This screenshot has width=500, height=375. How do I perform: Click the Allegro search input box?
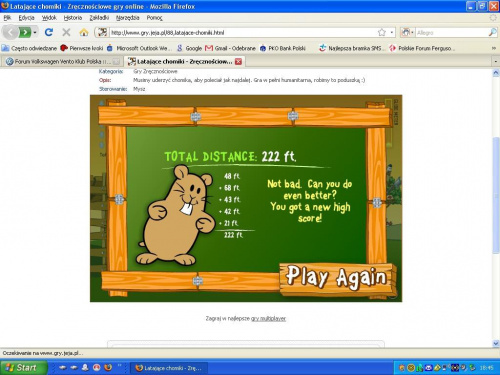(452, 32)
